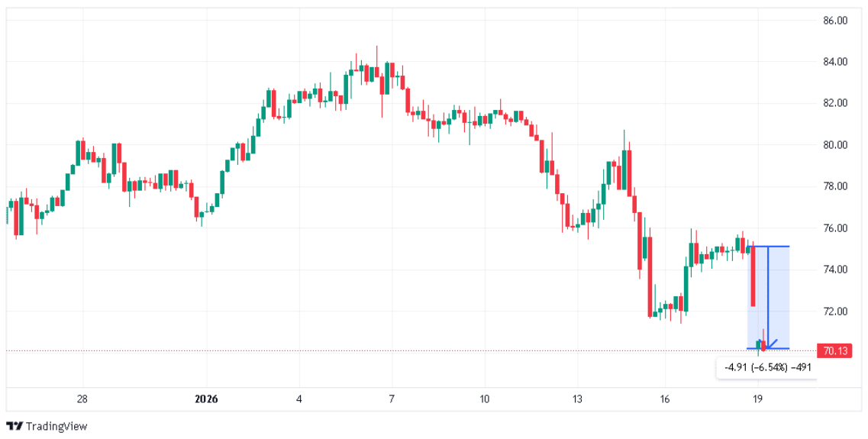Click the 84.00 price axis label

[837, 62]
